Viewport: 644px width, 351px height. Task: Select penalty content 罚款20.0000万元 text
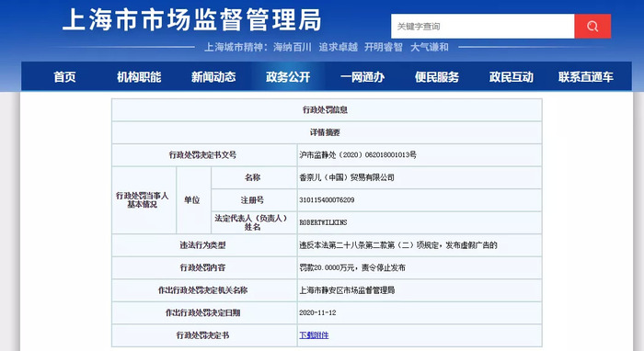pyautogui.click(x=352, y=267)
